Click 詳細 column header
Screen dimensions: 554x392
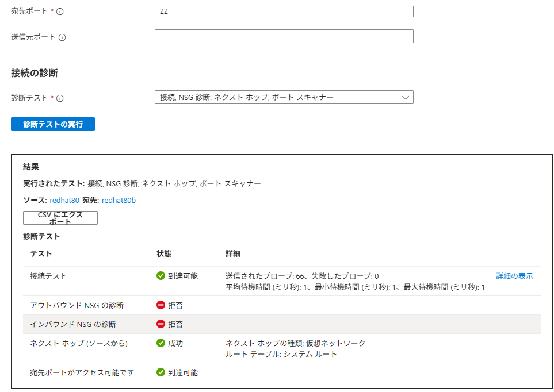point(233,253)
